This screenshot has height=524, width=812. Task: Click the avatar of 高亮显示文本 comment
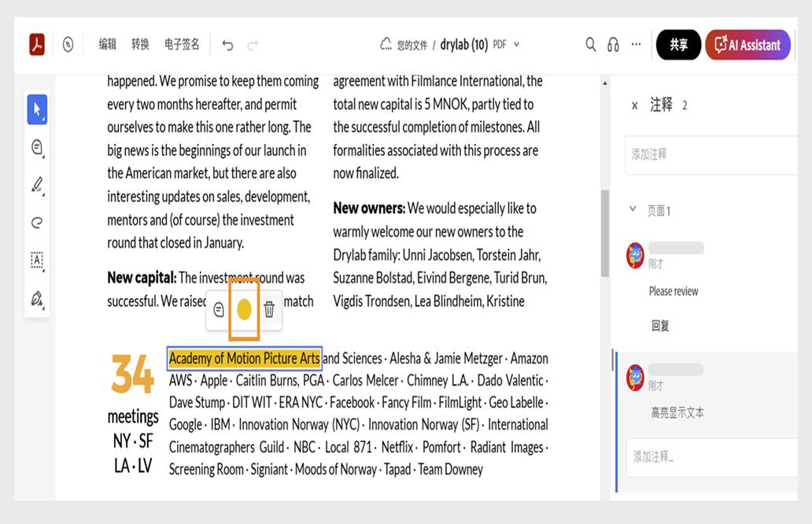pyautogui.click(x=636, y=378)
